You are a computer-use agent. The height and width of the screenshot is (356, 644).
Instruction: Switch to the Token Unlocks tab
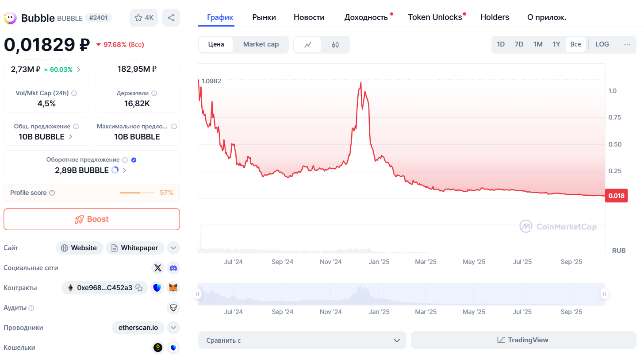pos(435,17)
